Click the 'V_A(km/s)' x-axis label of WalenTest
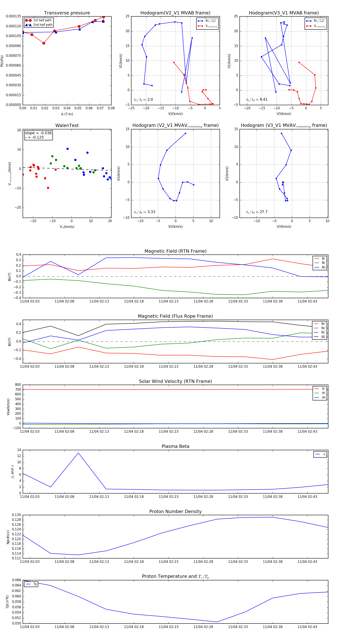351x644 pixels. coord(67,227)
